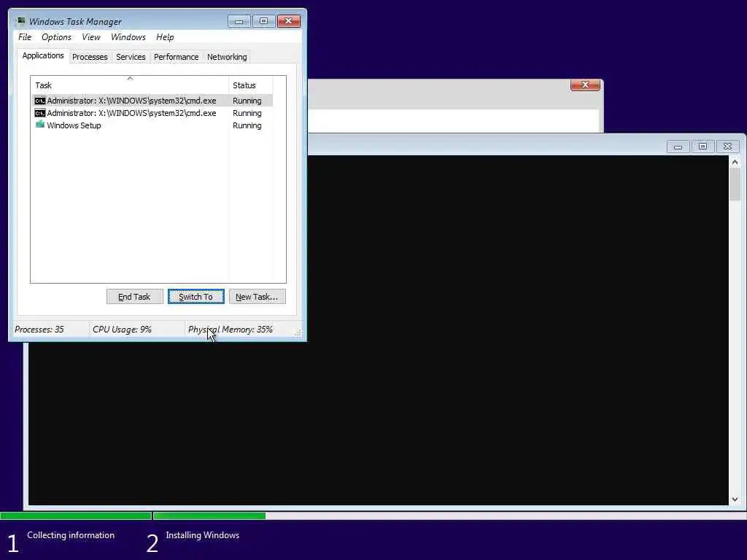This screenshot has height=560, width=747.
Task: Switch to the Networking tab
Action: pos(227,57)
